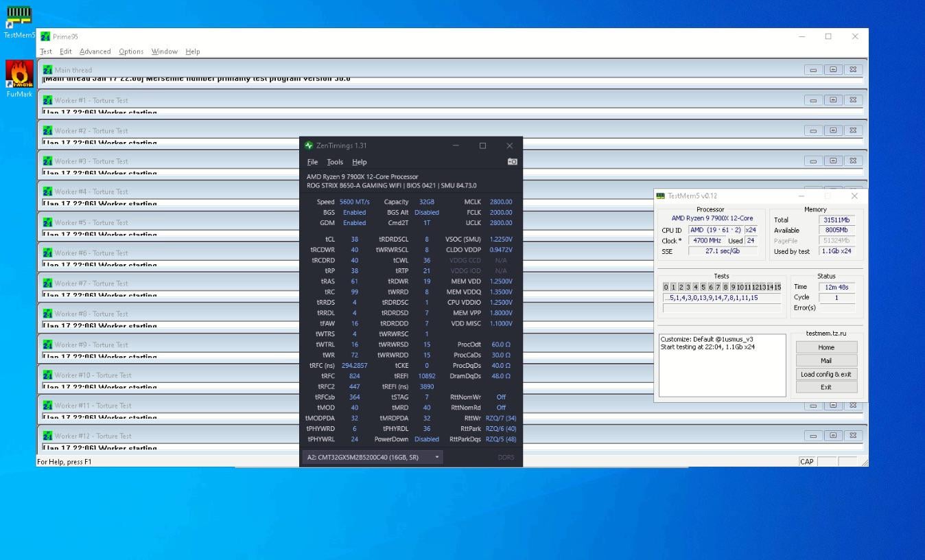The height and width of the screenshot is (560, 925).
Task: Click the ProcOdt value 60.0 Ω
Action: [501, 345]
